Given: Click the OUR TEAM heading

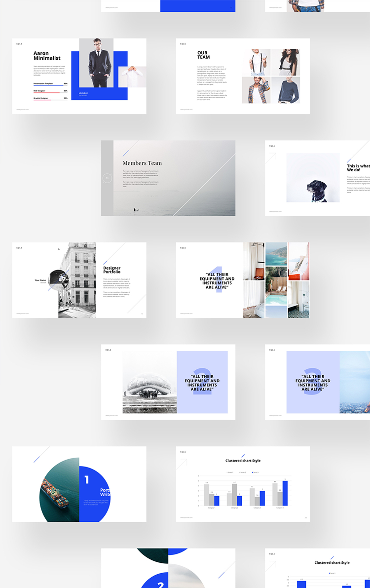Looking at the screenshot, I should [x=203, y=55].
